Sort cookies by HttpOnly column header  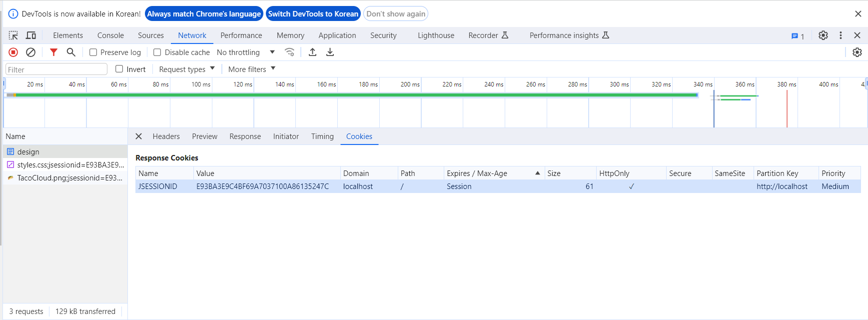click(631, 173)
